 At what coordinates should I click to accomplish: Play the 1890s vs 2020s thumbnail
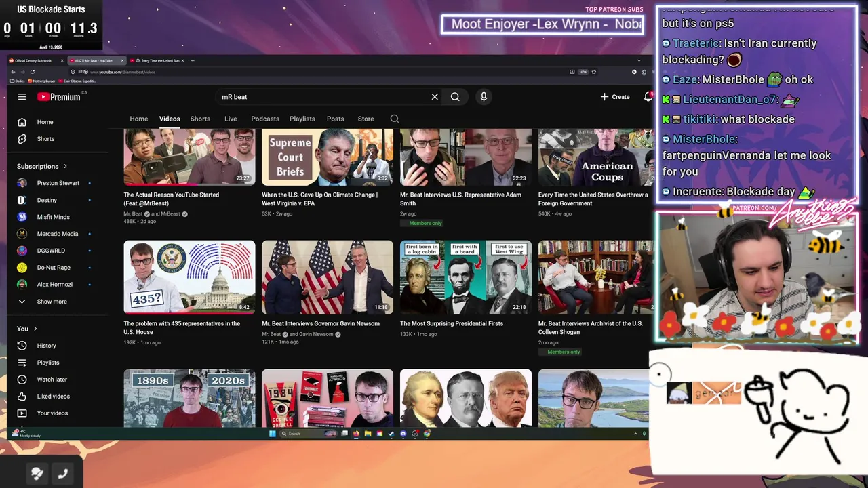tap(189, 399)
